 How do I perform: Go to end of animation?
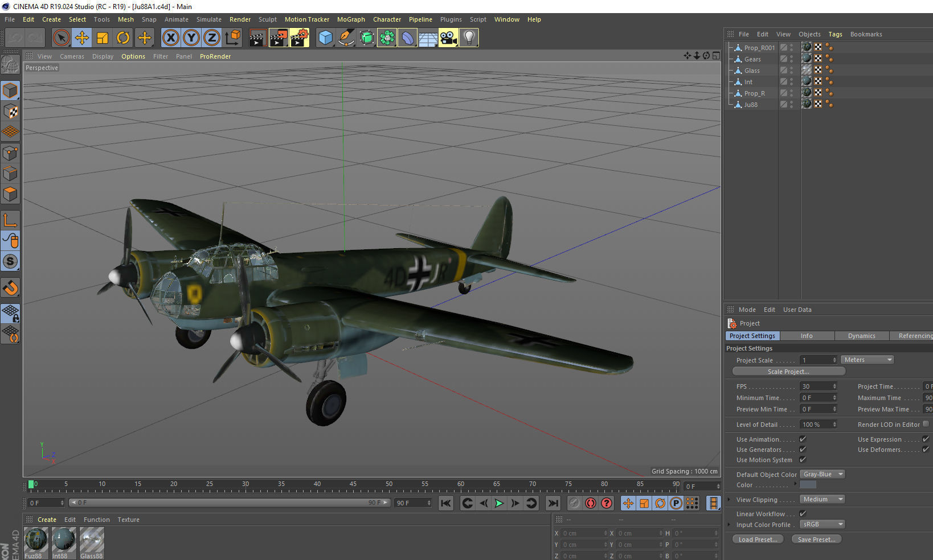[553, 503]
